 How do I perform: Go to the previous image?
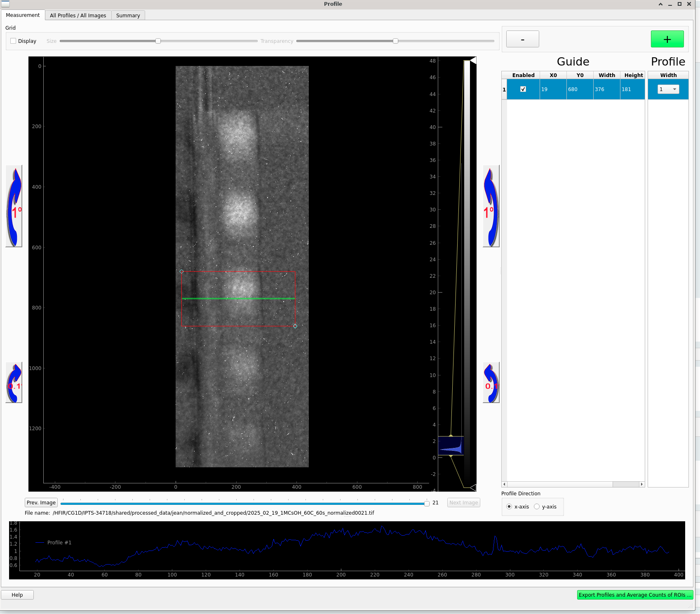pyautogui.click(x=41, y=503)
